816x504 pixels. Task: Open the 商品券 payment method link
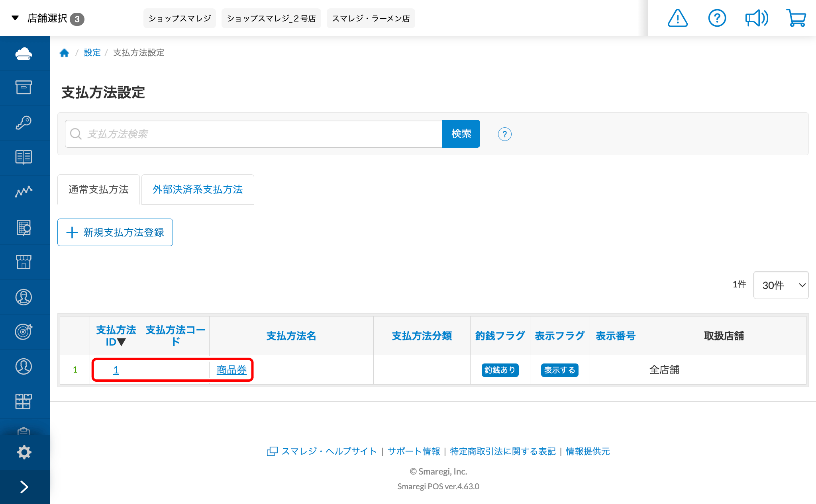(x=231, y=370)
